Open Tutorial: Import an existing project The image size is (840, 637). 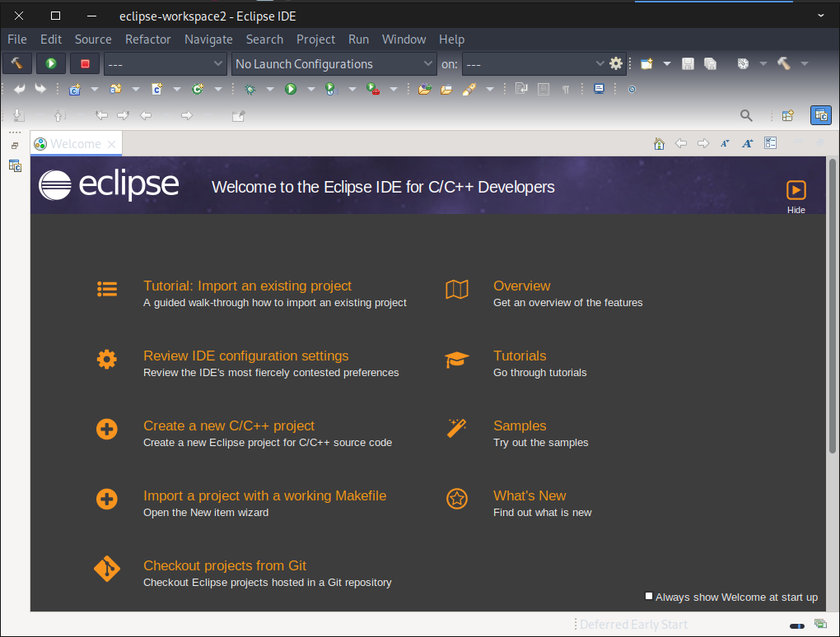[248, 286]
